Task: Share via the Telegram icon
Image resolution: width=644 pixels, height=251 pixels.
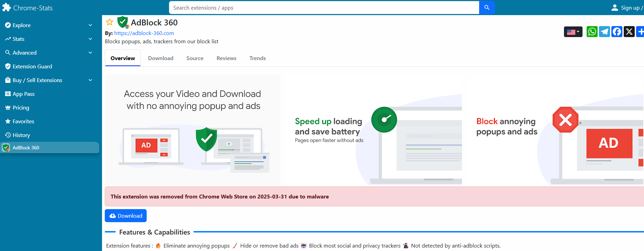Action: pyautogui.click(x=605, y=32)
